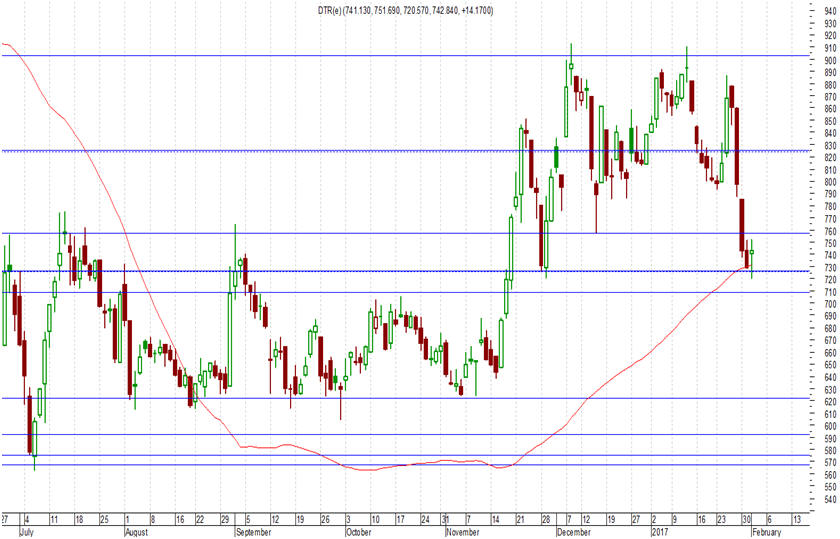
Task: Click the date label 14 in November
Action: (496, 519)
